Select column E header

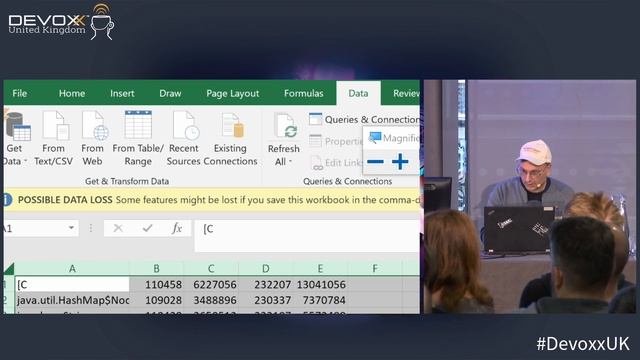tap(320, 269)
